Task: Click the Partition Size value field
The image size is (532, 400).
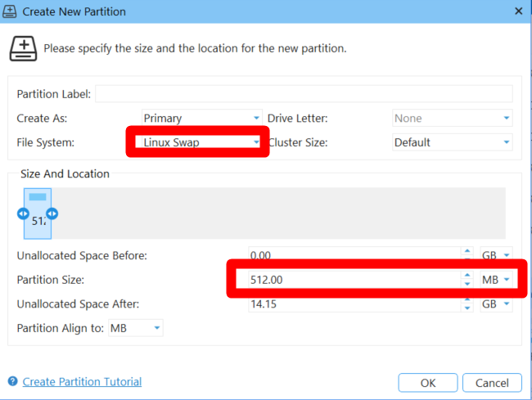Action: tap(354, 280)
